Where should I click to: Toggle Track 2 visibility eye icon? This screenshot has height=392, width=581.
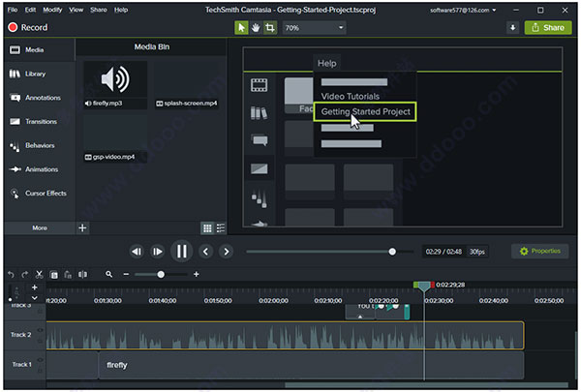tap(40, 330)
